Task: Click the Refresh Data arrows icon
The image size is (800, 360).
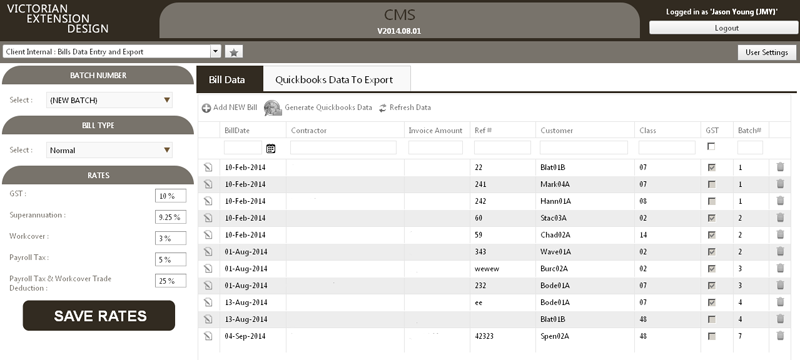Action: click(383, 108)
